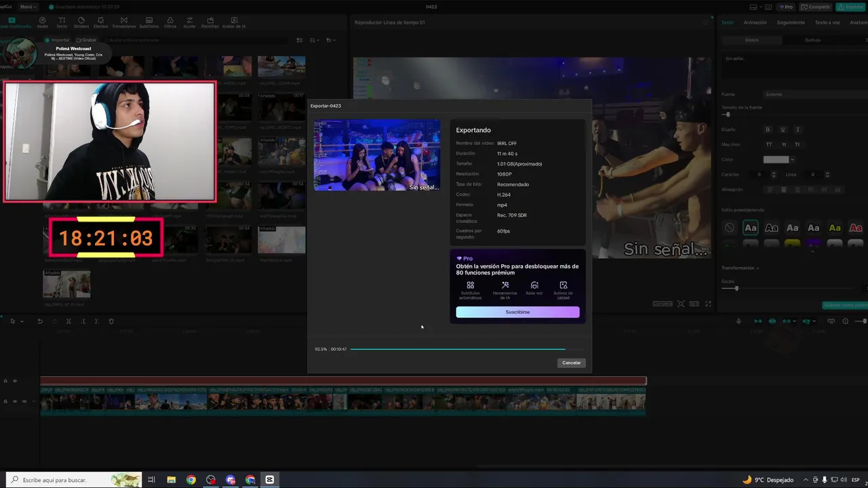Screen dimensions: 868x488
Task: Open the Menú dropdown at top left
Action: click(x=28, y=7)
